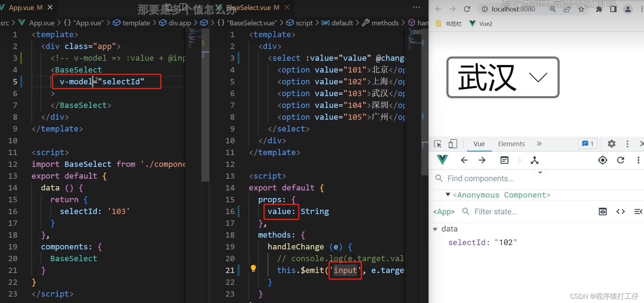Expand the small devtools pane caret
Image resolution: width=644 pixels, height=303 pixels.
pyautogui.click(x=540, y=173)
